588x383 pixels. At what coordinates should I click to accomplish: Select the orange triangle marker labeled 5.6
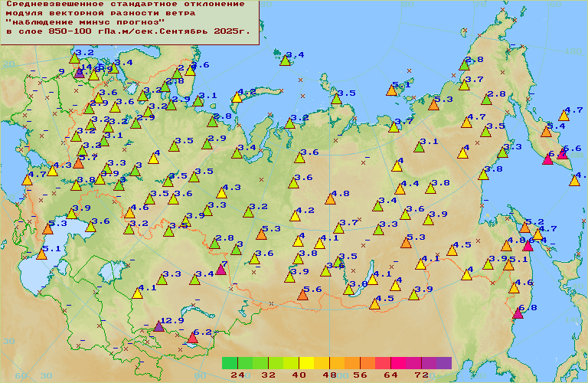[x=303, y=294]
